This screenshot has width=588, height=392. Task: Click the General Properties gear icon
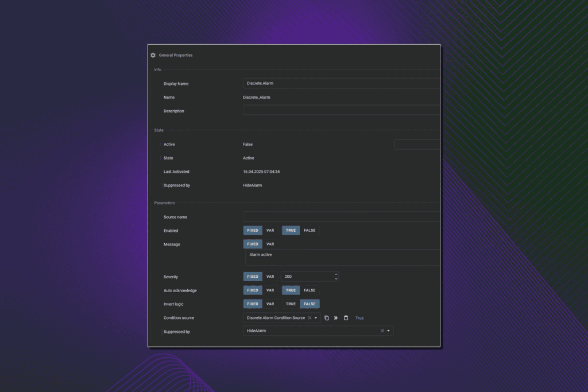pos(153,55)
